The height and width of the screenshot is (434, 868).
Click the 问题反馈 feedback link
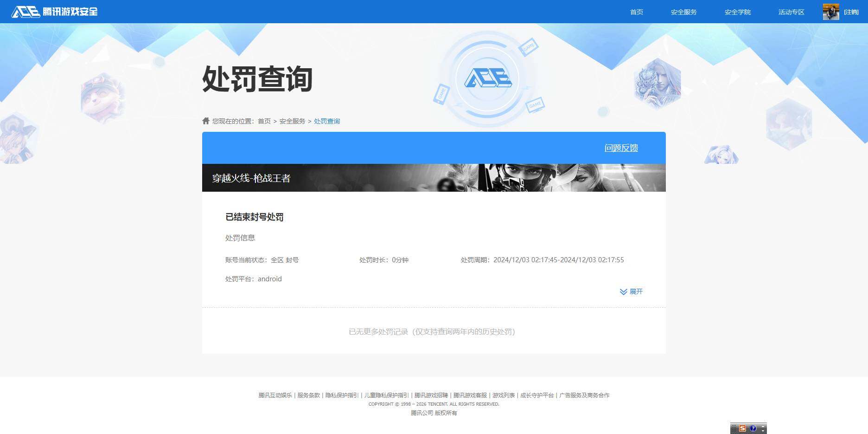[x=621, y=148]
